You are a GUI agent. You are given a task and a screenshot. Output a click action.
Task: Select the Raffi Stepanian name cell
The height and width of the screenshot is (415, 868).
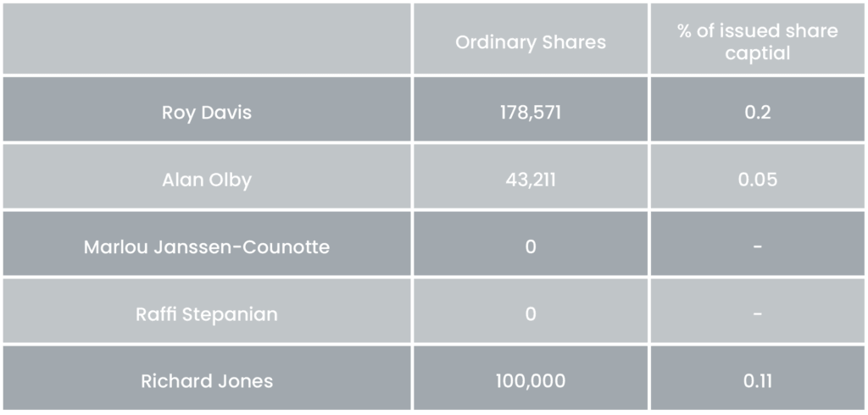(207, 314)
